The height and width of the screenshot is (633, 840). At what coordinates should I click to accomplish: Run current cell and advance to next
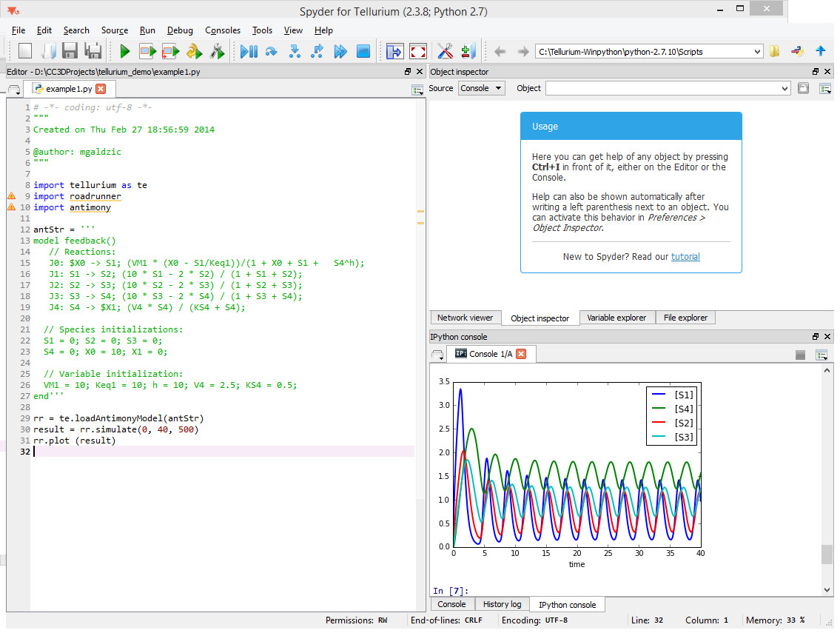171,52
